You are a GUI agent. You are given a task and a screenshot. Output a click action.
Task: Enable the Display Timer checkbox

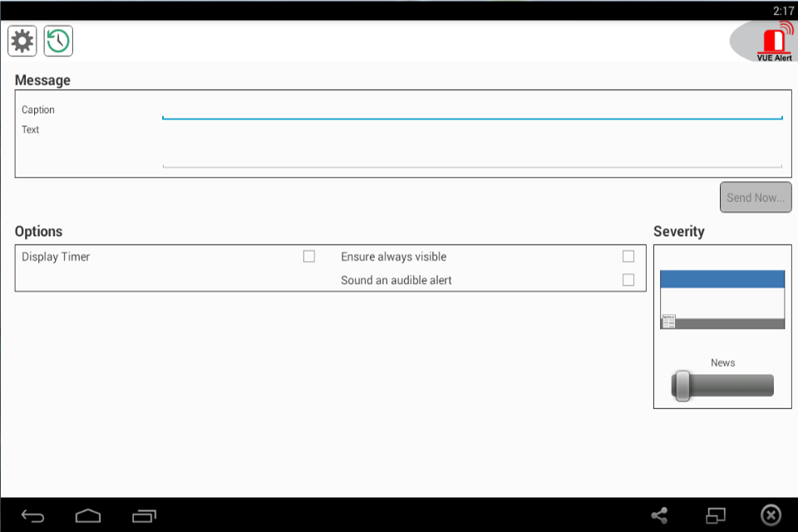[x=309, y=256]
